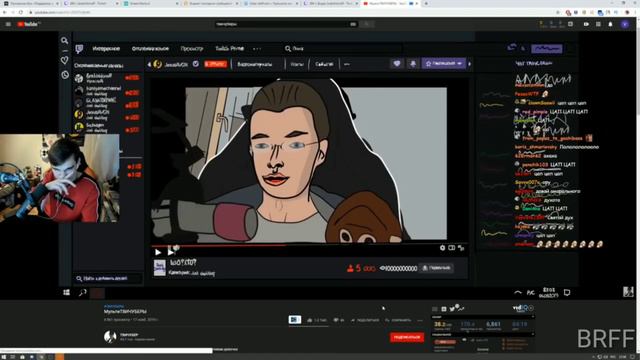Image resolution: width=640 pixels, height=360 pixels.
Task: Click the webcam overlay of the streamer
Action: [60, 178]
